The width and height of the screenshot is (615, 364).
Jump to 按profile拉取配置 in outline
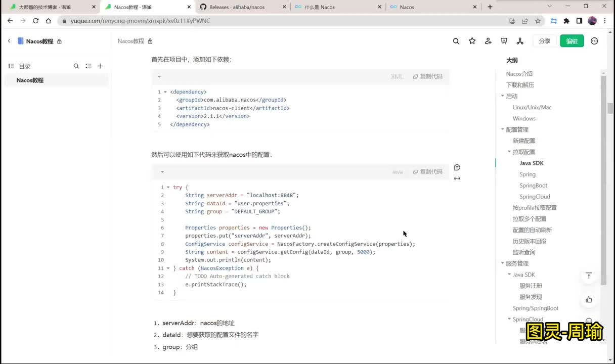tap(535, 208)
